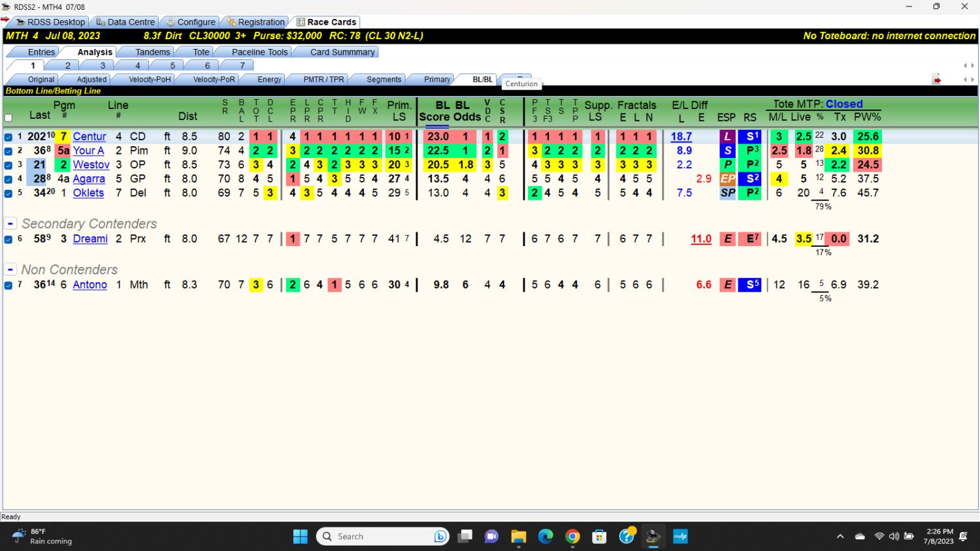Click the Prim. LS column header
The image size is (980, 551).
(x=399, y=111)
